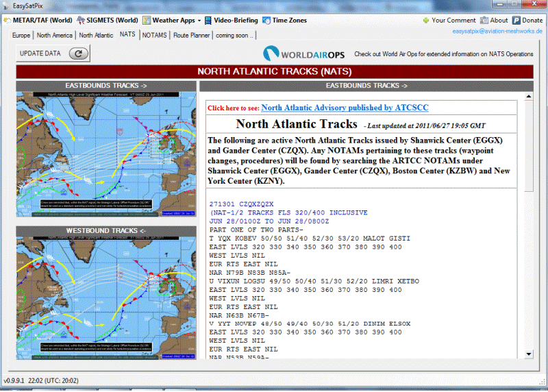The height and width of the screenshot is (392, 548).
Task: Click the 'Last updated at 2011/06/27 19:05 GMT' text
Action: click(426, 126)
